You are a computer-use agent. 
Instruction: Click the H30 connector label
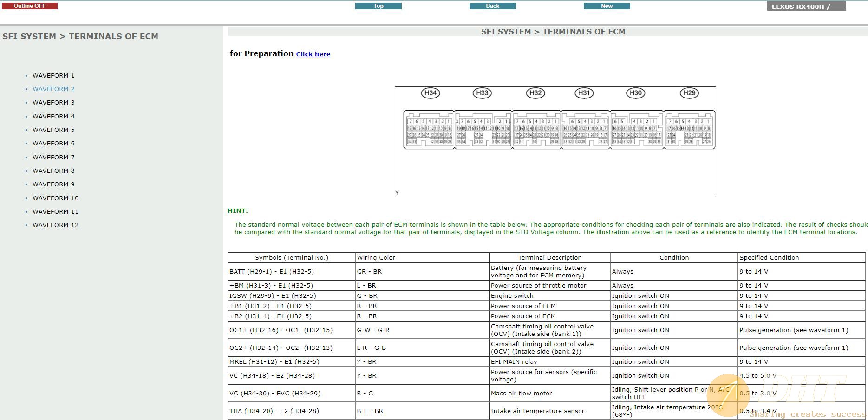point(635,93)
